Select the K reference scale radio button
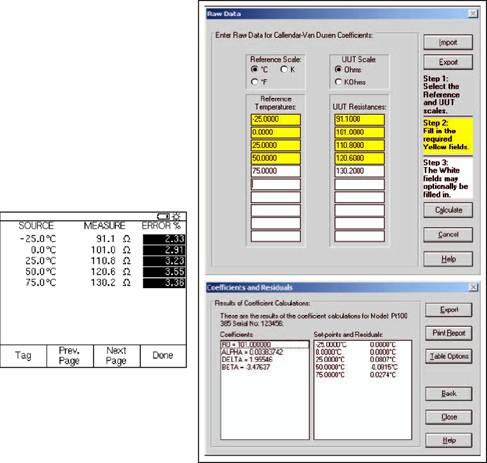The width and height of the screenshot is (487, 463). coord(284,69)
